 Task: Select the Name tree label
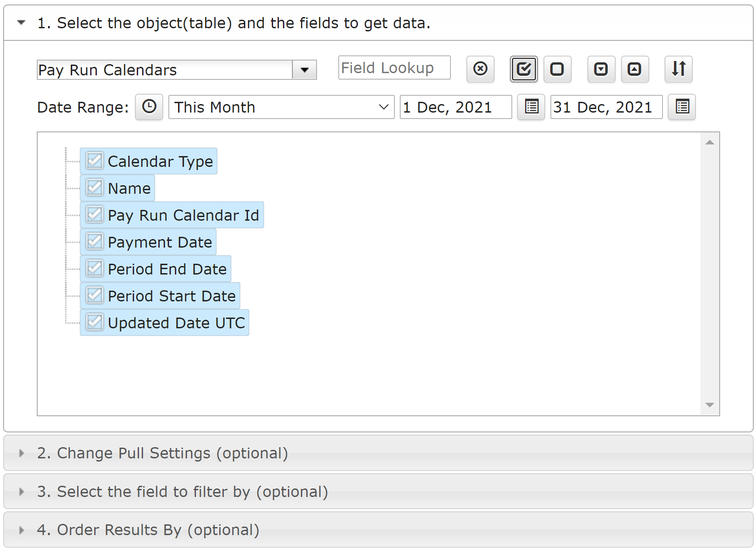point(129,188)
